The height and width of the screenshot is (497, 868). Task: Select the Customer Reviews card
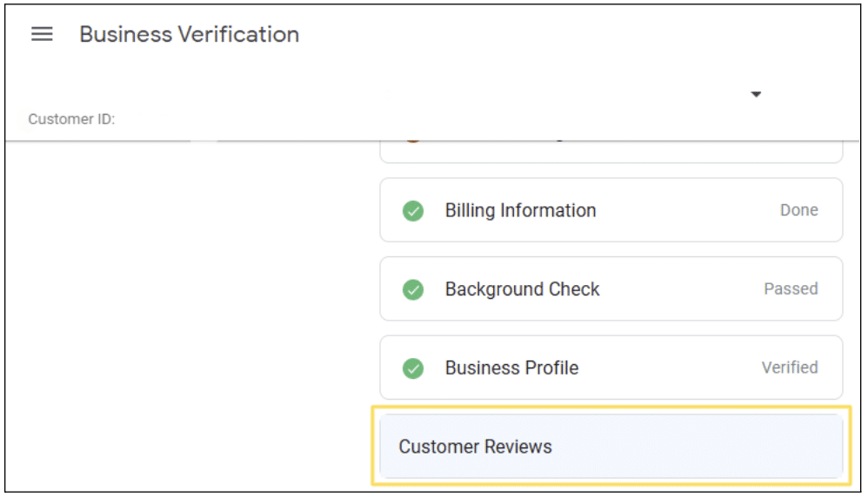pos(611,446)
